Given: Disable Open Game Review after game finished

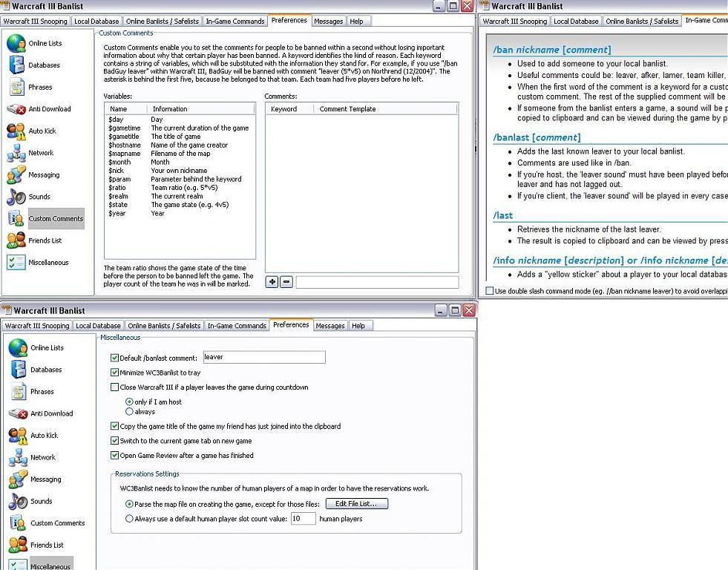Looking at the screenshot, I should point(114,456).
